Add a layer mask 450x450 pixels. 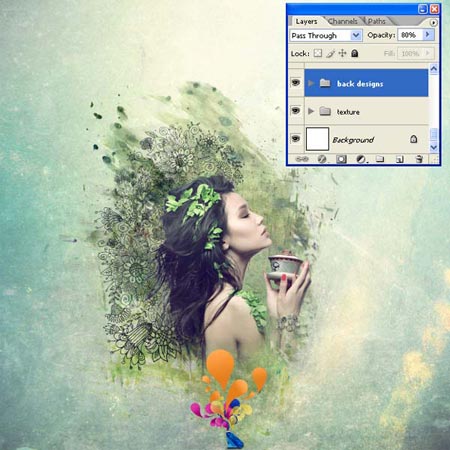(x=341, y=159)
